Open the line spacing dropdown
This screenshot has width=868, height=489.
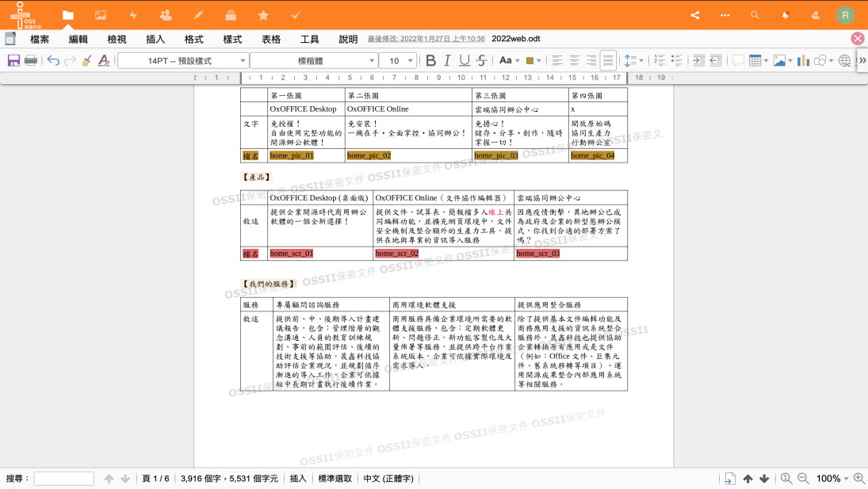click(633, 60)
